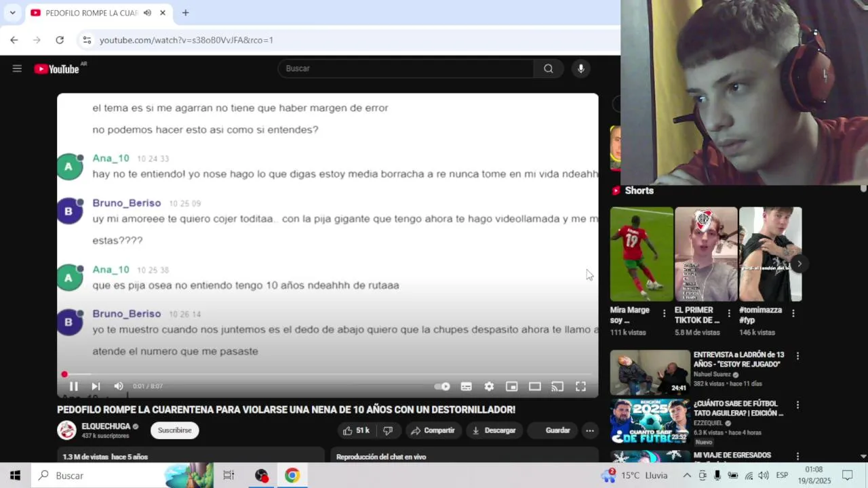Pause the video playback
Viewport: 868px width, 488px height.
click(x=73, y=386)
